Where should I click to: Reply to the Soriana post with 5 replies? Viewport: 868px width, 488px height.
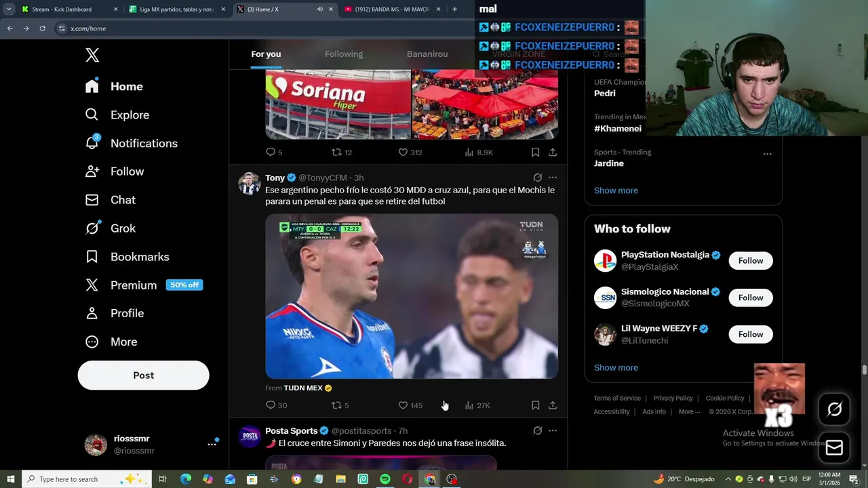273,152
